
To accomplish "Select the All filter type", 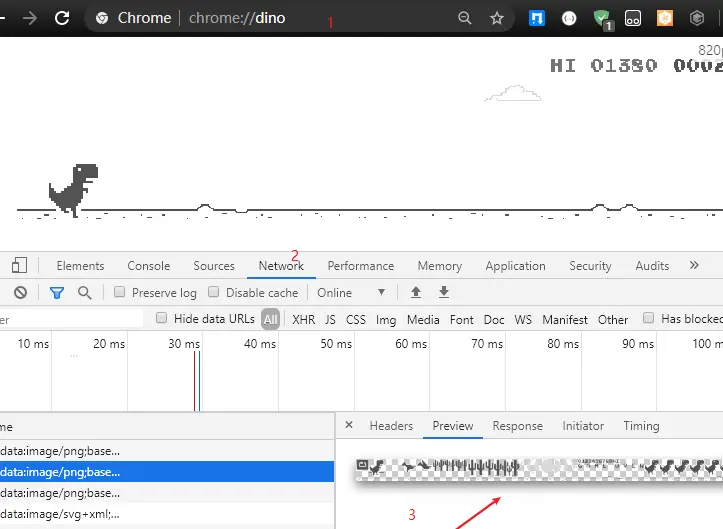I will (271, 319).
